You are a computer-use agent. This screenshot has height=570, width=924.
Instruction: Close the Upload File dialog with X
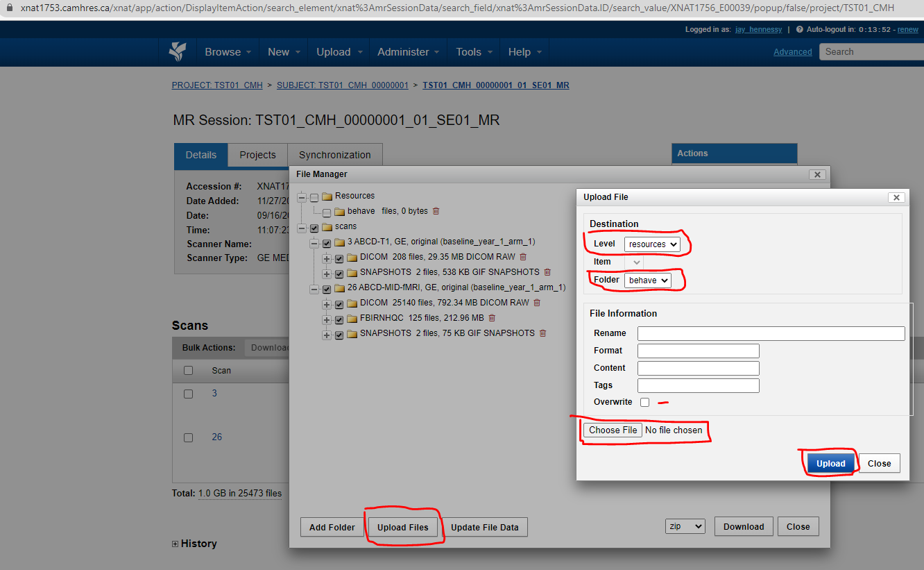pyautogui.click(x=896, y=197)
